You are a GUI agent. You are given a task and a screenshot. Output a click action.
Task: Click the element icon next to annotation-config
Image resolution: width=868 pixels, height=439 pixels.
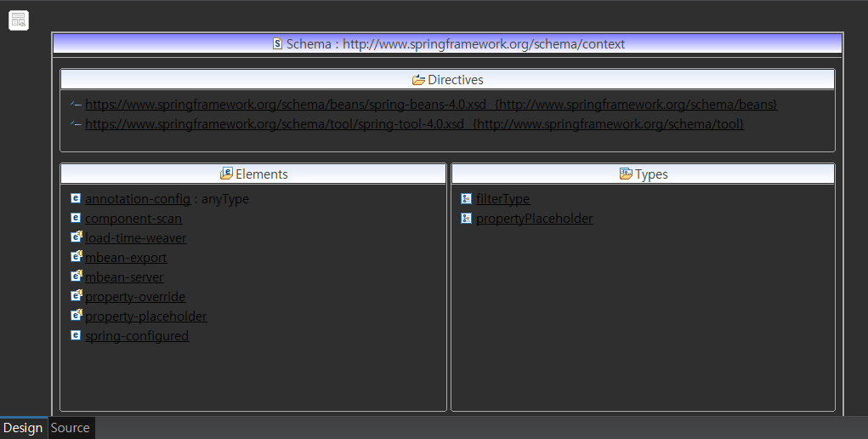click(x=76, y=198)
